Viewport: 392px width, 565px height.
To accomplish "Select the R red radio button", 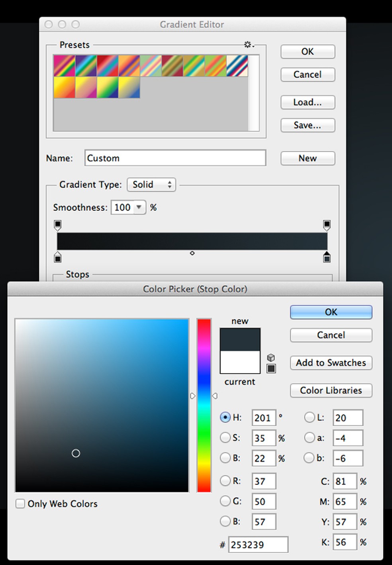I will (x=225, y=481).
